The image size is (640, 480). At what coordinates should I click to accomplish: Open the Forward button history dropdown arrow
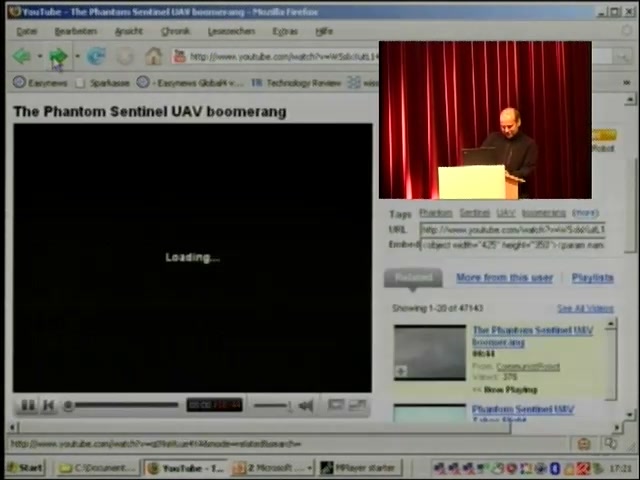[x=77, y=56]
